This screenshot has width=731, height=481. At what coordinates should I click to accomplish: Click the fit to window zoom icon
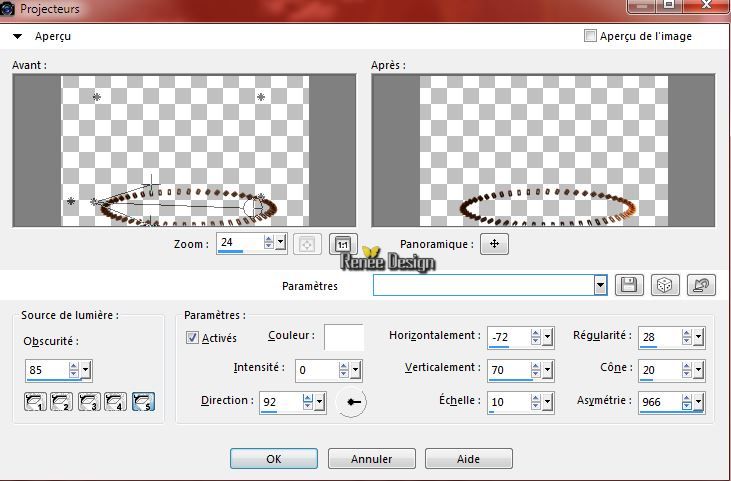(307, 244)
